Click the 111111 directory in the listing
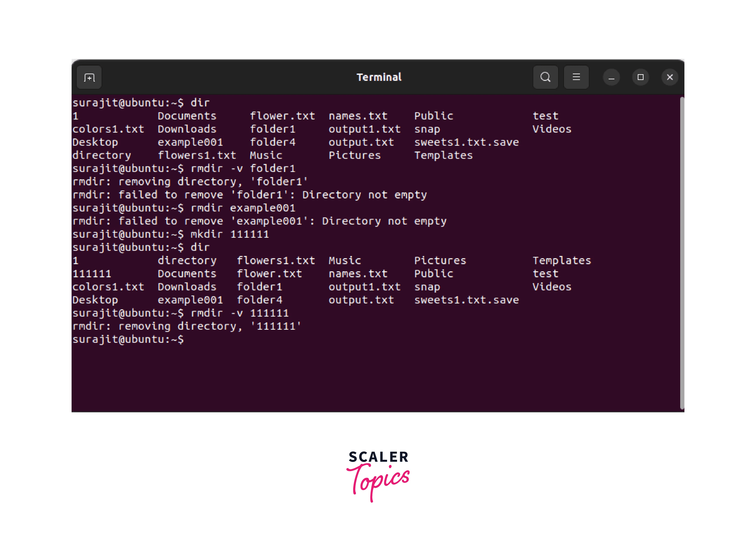 pos(92,273)
